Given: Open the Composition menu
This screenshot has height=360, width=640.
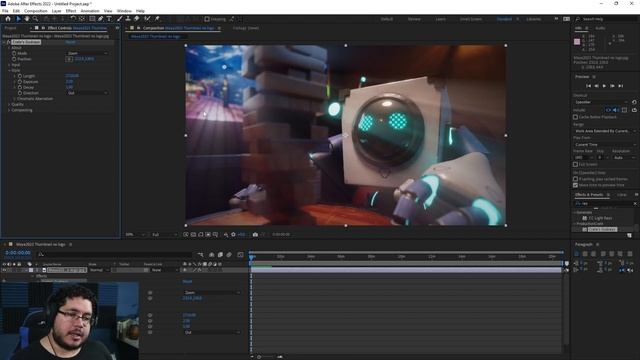Looking at the screenshot, I should [36, 11].
